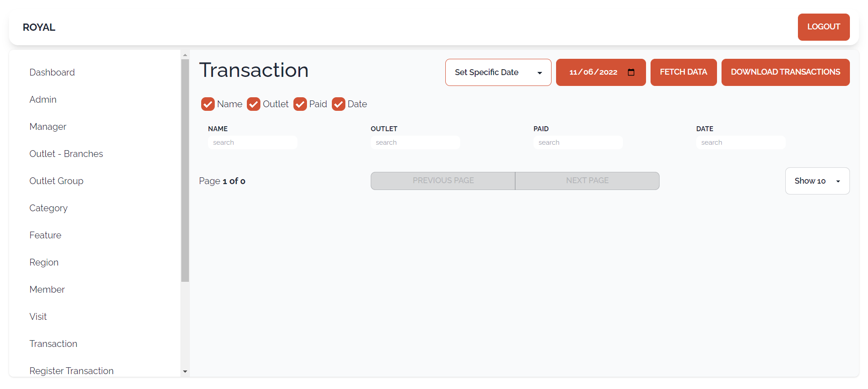Open Region in the sidebar
868x389 pixels.
click(x=44, y=262)
